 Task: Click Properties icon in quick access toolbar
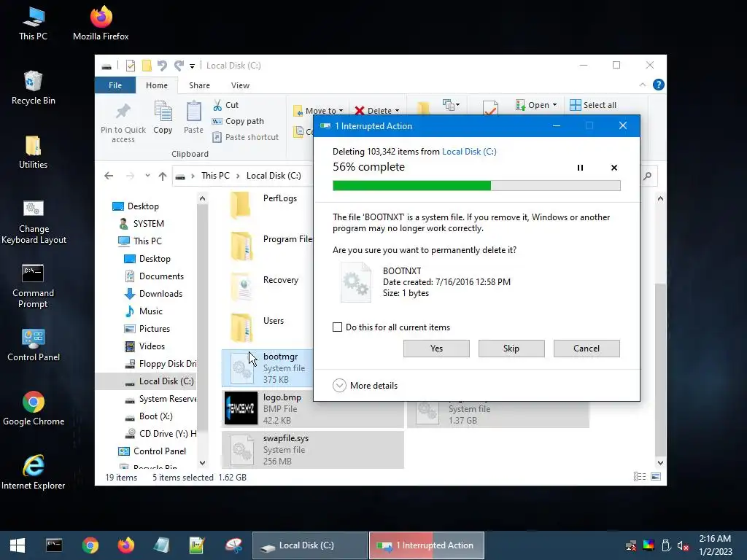click(x=130, y=65)
